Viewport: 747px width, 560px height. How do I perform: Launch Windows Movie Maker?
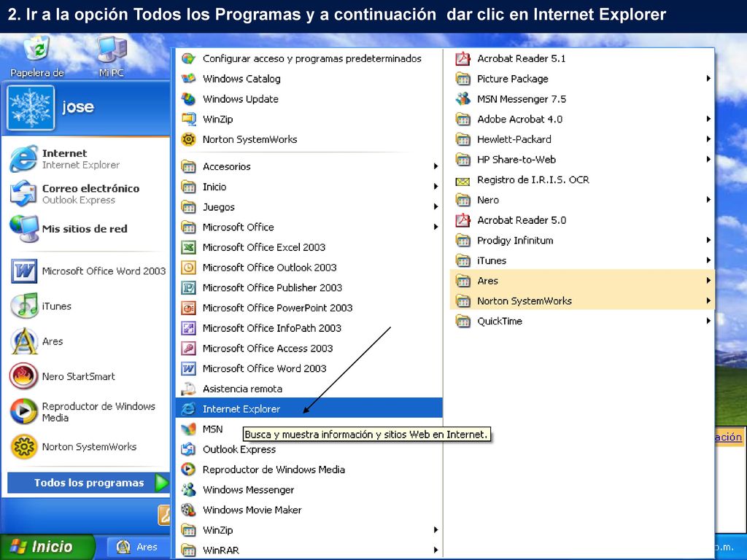click(309, 510)
